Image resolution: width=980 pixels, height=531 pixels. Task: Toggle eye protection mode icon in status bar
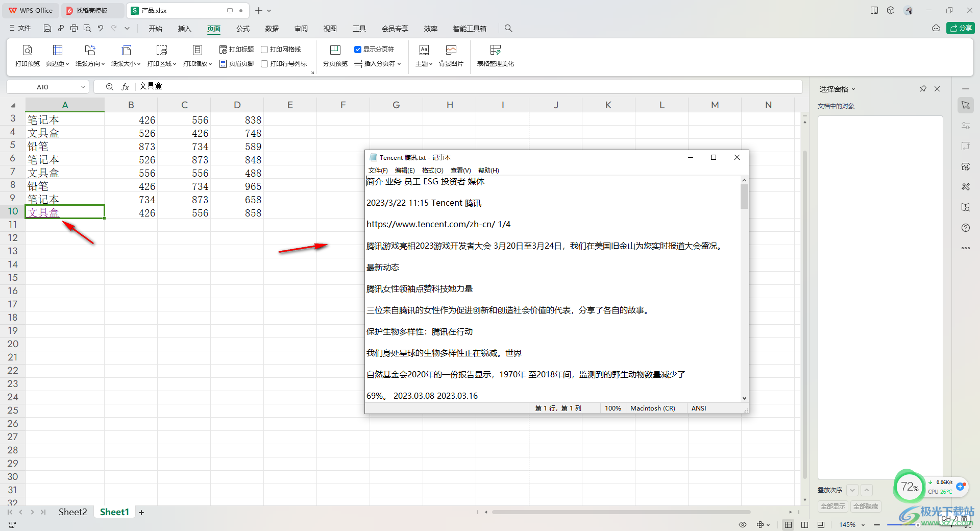pyautogui.click(x=743, y=525)
